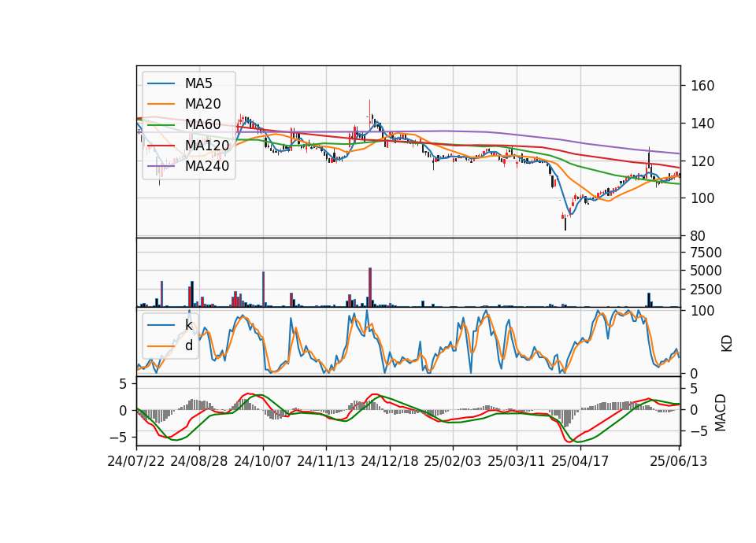
Task: Click the 24/08/28 date label
Action: pos(199,461)
